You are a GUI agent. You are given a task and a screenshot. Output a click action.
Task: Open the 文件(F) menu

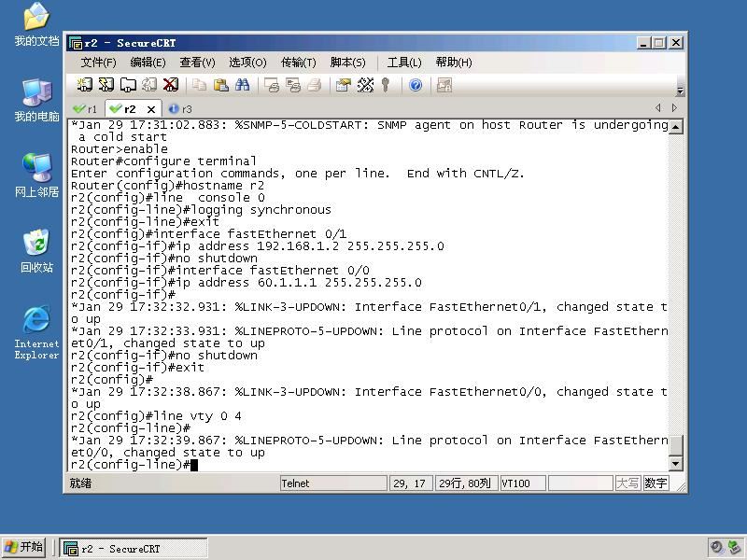98,63
